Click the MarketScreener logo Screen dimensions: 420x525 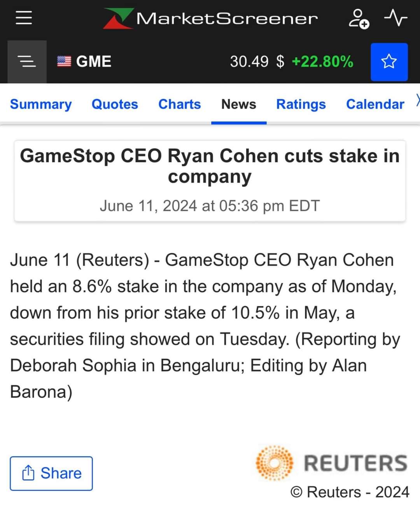tap(210, 18)
